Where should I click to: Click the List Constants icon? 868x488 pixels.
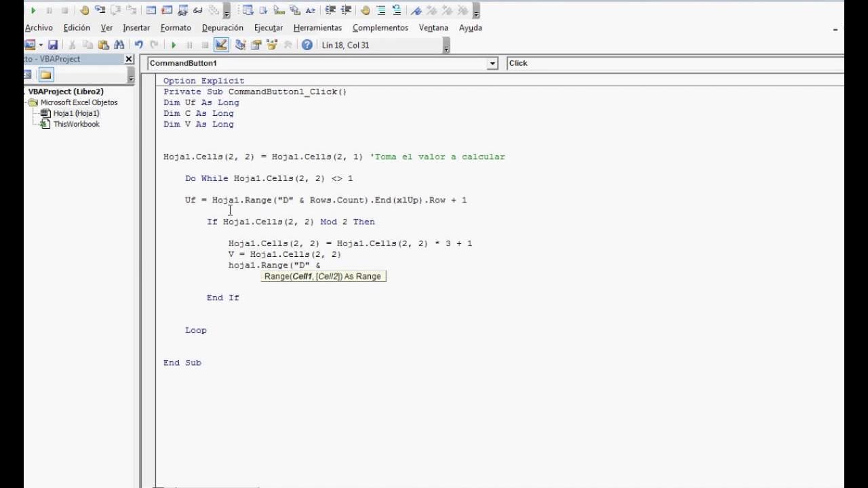click(x=263, y=10)
